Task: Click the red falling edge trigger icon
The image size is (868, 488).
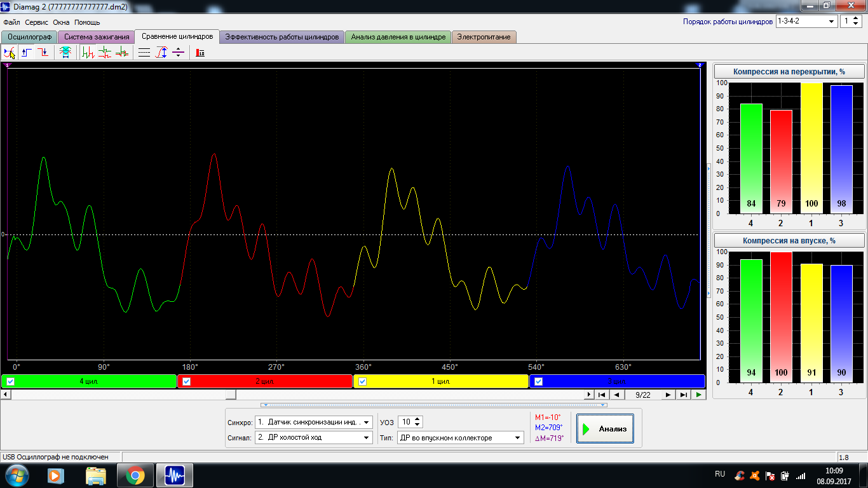Action: pos(43,53)
